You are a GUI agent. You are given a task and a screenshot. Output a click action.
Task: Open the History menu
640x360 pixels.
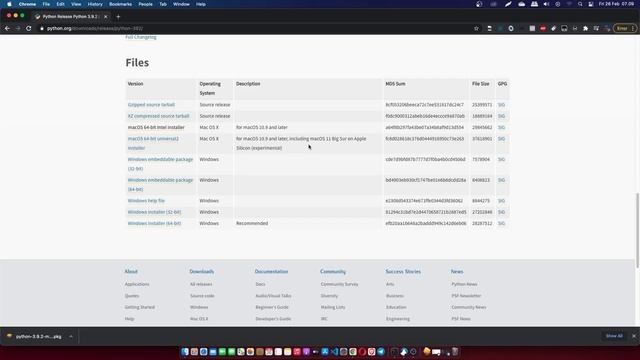95,4
